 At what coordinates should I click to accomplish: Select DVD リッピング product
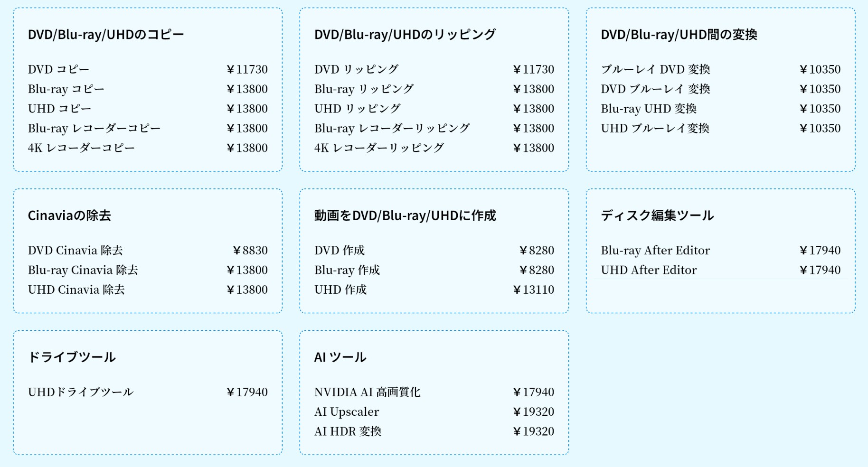tap(434, 69)
